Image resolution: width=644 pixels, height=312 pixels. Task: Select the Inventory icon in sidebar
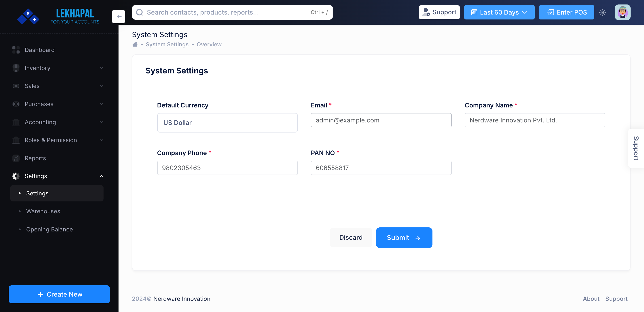click(16, 68)
